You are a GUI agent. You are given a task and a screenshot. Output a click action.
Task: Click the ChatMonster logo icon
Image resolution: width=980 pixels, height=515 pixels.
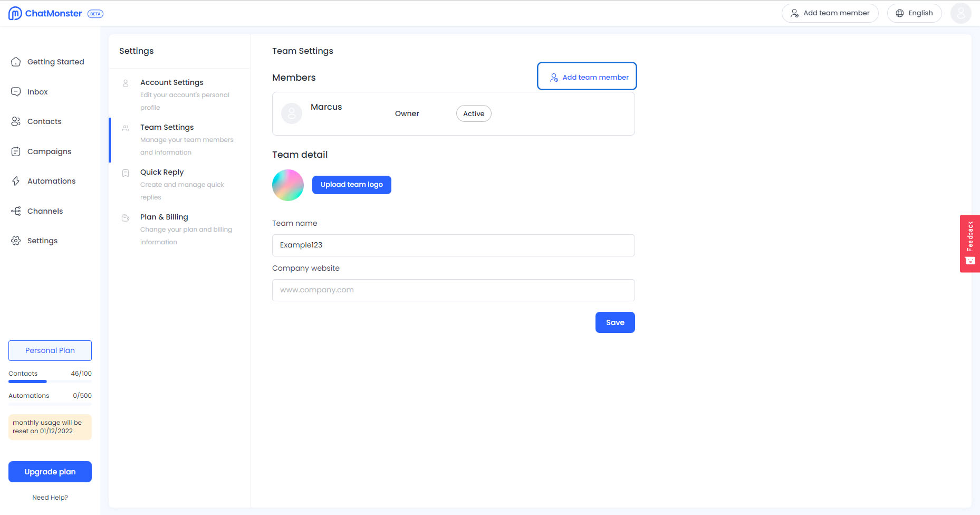15,13
